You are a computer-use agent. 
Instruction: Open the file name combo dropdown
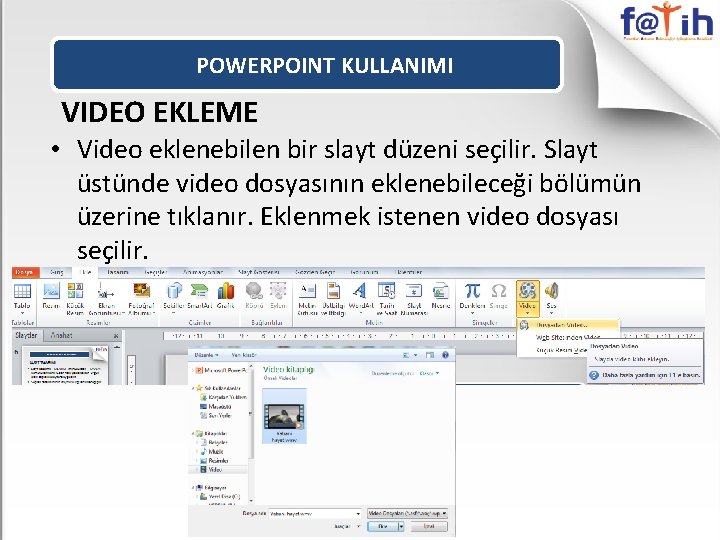pyautogui.click(x=358, y=514)
